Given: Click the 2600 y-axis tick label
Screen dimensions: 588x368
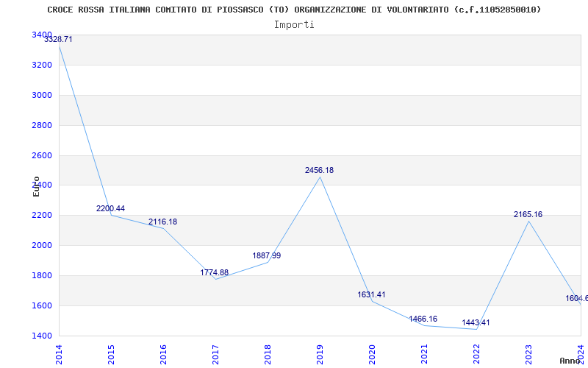Looking at the screenshot, I should 42,155.
